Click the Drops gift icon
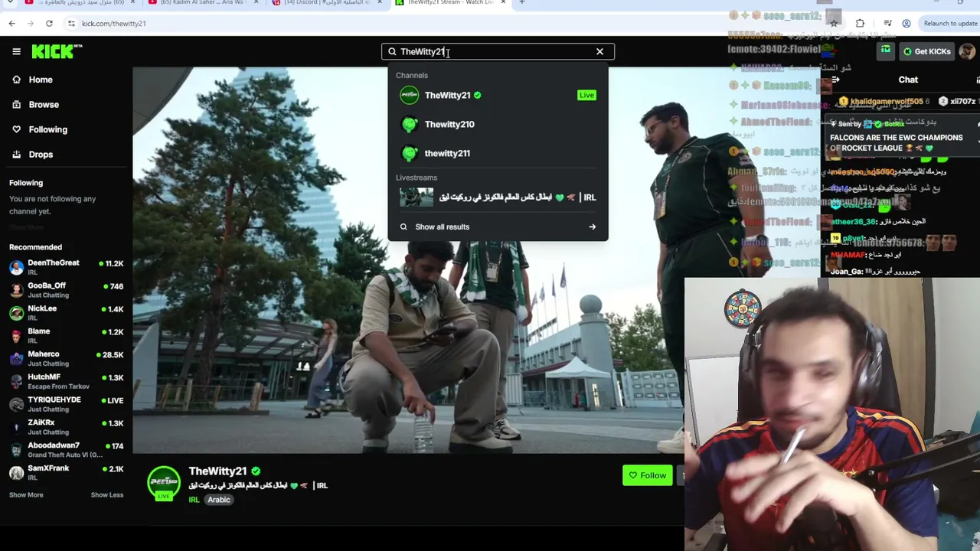This screenshot has height=551, width=980. pos(16,154)
